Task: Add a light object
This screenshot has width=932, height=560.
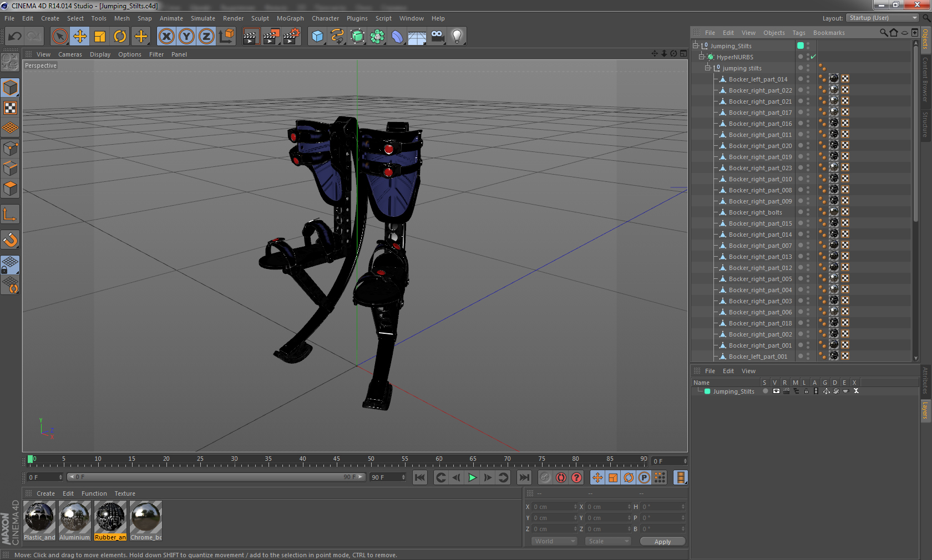Action: click(457, 37)
